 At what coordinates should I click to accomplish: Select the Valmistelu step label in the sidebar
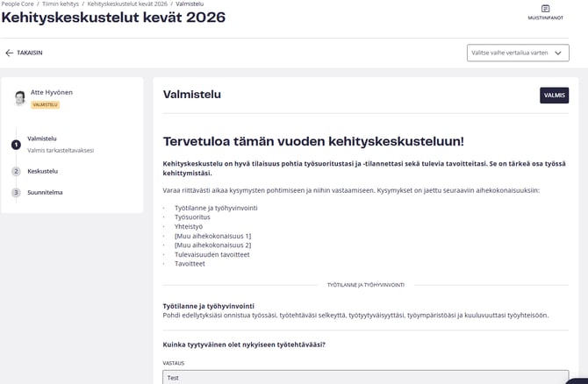tap(42, 139)
